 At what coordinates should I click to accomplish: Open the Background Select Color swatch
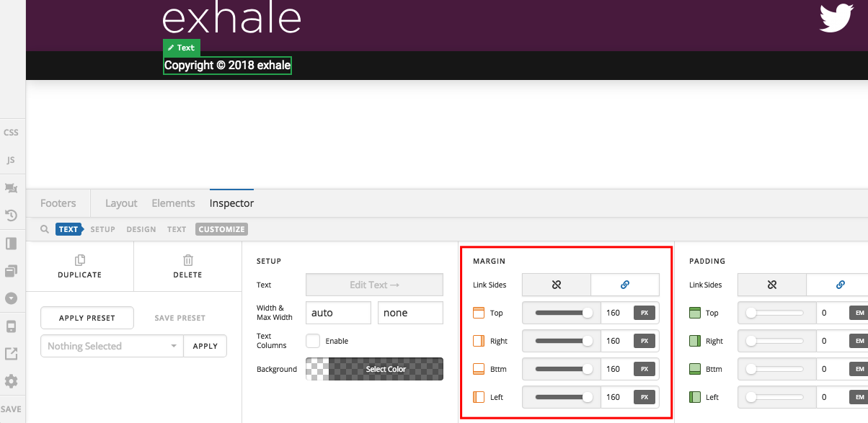pos(374,369)
